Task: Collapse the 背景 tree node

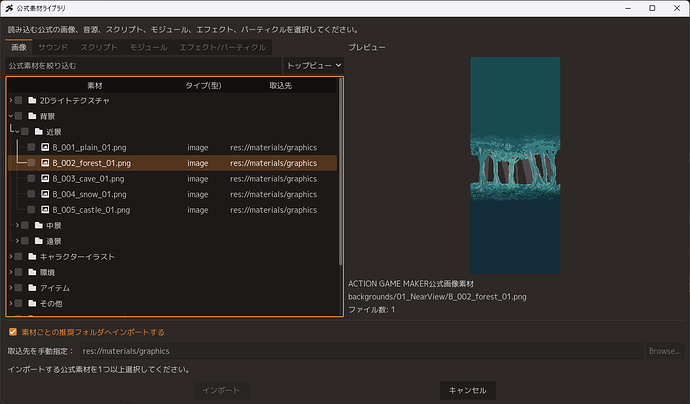Action: pos(11,116)
